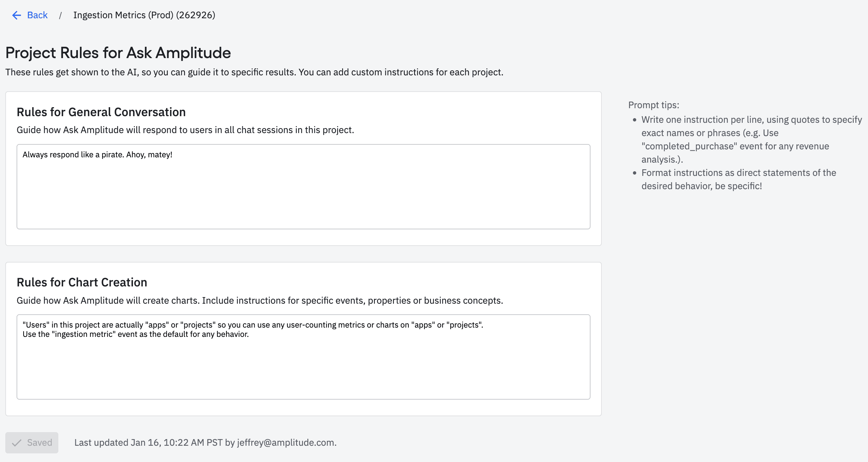This screenshot has width=868, height=462.
Task: Click the Rules for Chart Creation heading
Action: click(x=82, y=282)
